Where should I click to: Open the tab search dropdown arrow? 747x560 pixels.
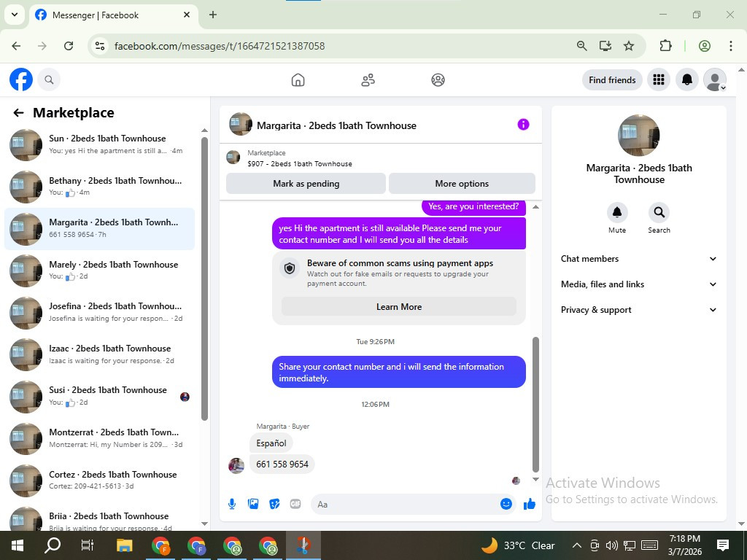tap(15, 15)
